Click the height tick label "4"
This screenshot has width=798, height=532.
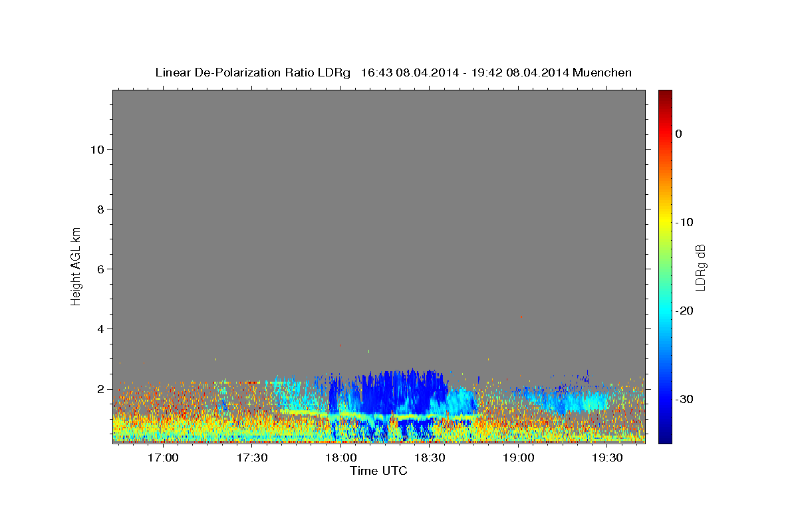(x=100, y=329)
